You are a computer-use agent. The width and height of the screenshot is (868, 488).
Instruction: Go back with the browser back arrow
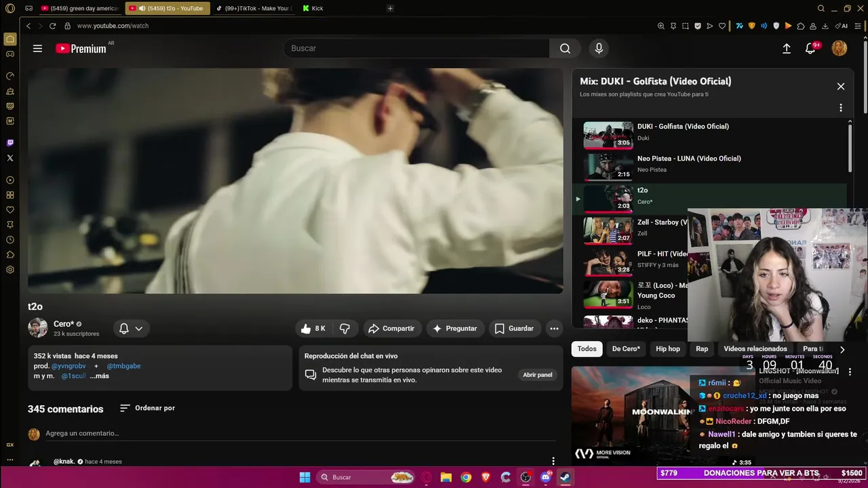(28, 26)
